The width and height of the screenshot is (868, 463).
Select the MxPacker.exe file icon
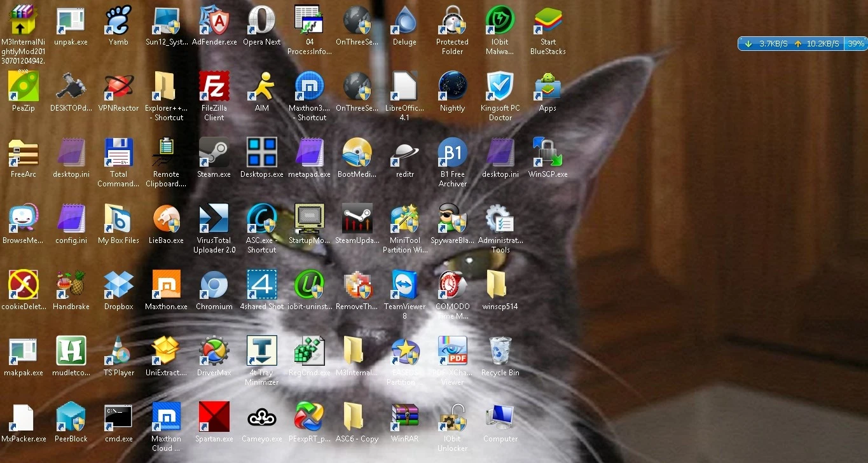pyautogui.click(x=24, y=417)
